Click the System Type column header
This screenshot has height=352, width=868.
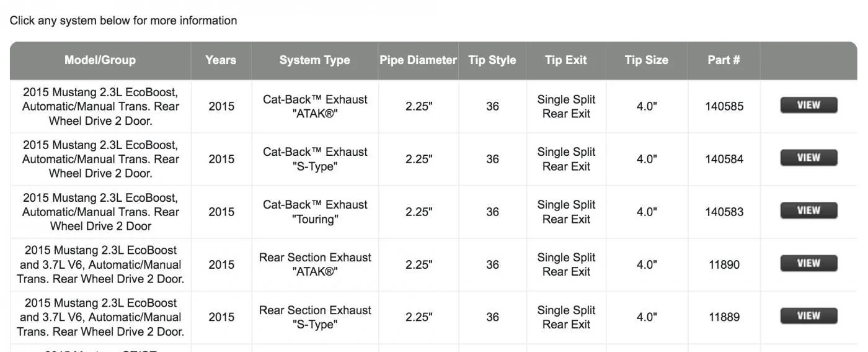315,60
